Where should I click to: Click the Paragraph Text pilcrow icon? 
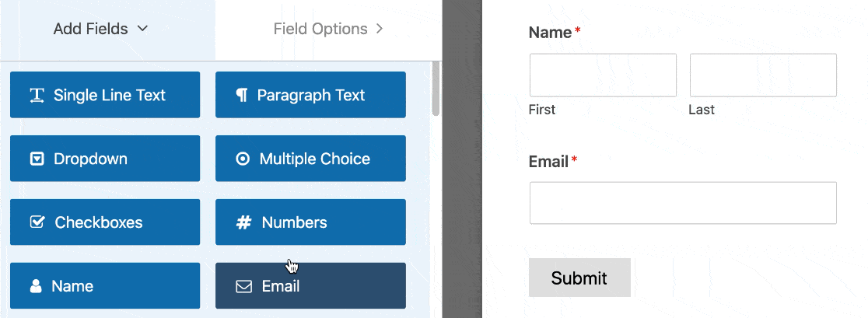242,96
